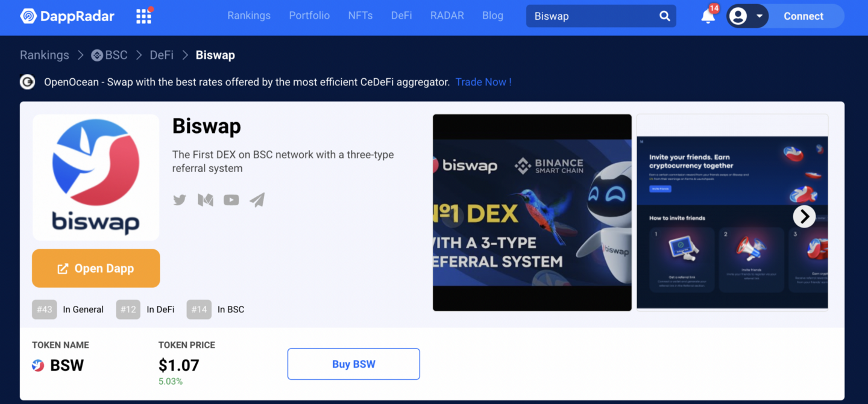
Task: Click the Buy BSW button
Action: coord(354,364)
